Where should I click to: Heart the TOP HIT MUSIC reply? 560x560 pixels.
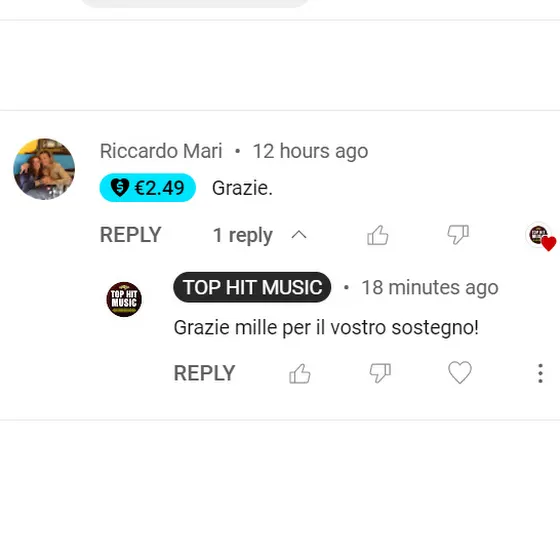pyautogui.click(x=460, y=372)
